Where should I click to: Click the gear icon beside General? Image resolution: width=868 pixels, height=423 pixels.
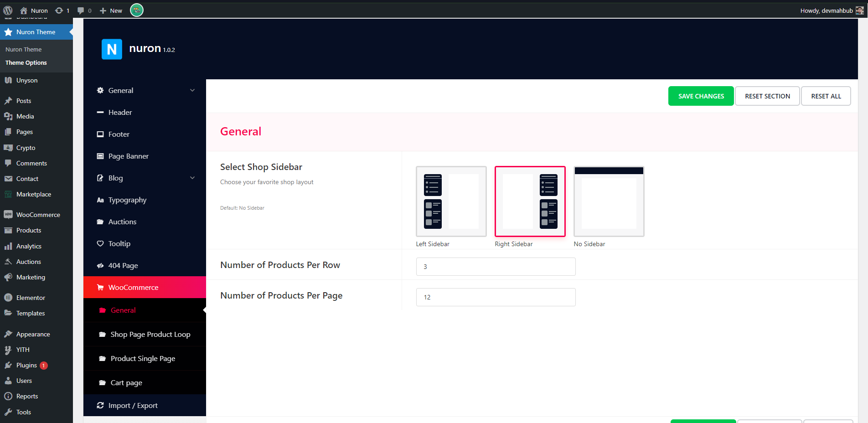tap(100, 90)
